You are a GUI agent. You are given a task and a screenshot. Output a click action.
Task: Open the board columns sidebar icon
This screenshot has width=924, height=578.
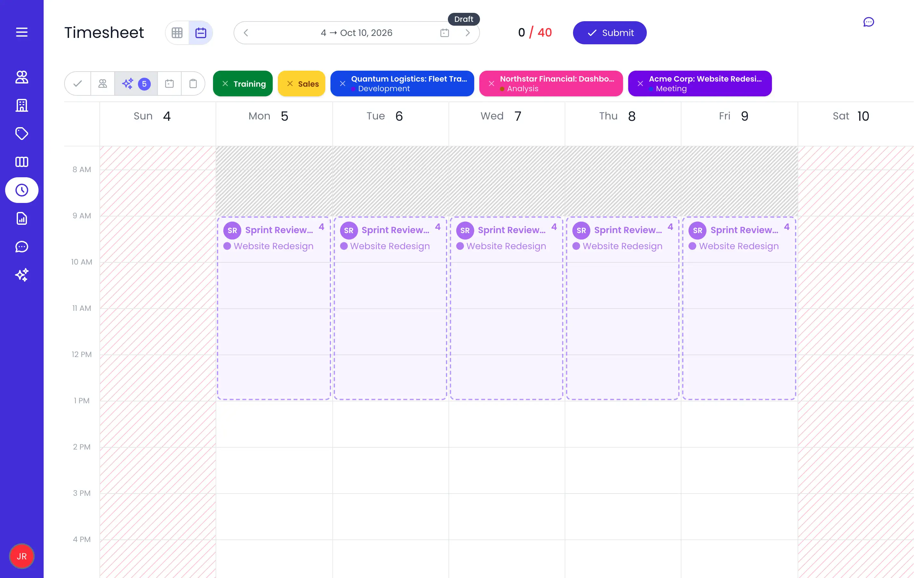22,162
